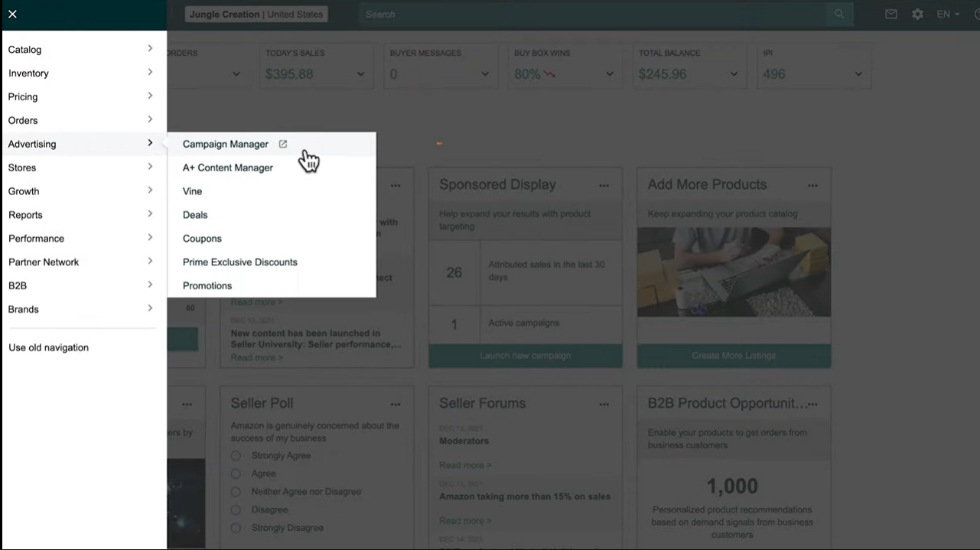This screenshot has width=980, height=550.
Task: Expand Total Balance dropdown arrow
Action: point(734,74)
